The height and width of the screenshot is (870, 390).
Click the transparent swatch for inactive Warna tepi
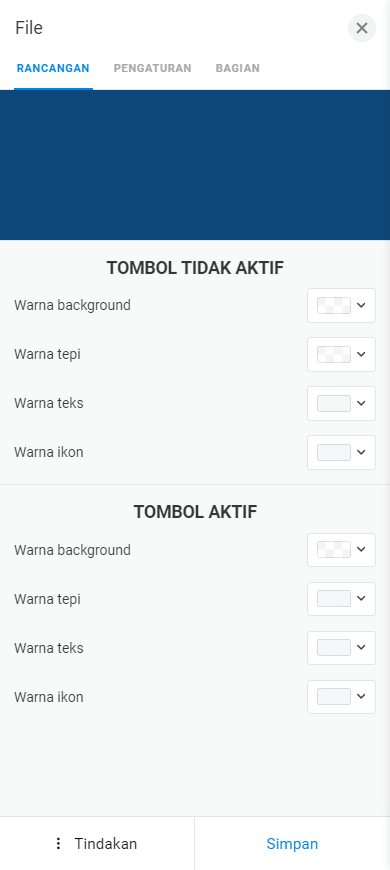(x=334, y=354)
